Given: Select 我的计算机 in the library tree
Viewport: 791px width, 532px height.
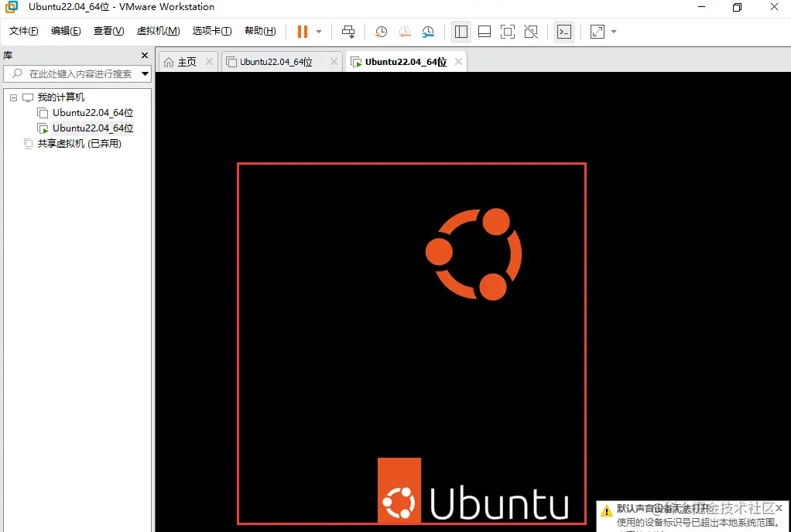Looking at the screenshot, I should pos(61,97).
